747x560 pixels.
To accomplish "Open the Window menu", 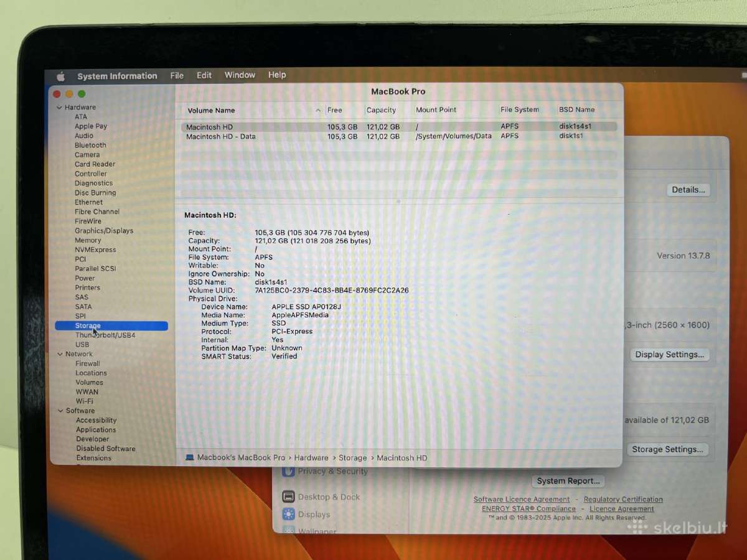I will (240, 75).
